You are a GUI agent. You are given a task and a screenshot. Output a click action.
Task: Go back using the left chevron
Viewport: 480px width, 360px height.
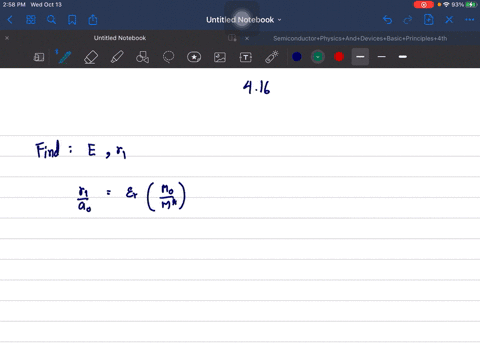[x=10, y=20]
